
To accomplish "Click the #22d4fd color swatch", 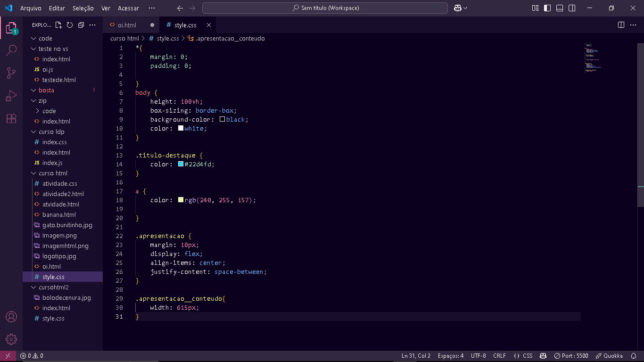I will point(181,164).
